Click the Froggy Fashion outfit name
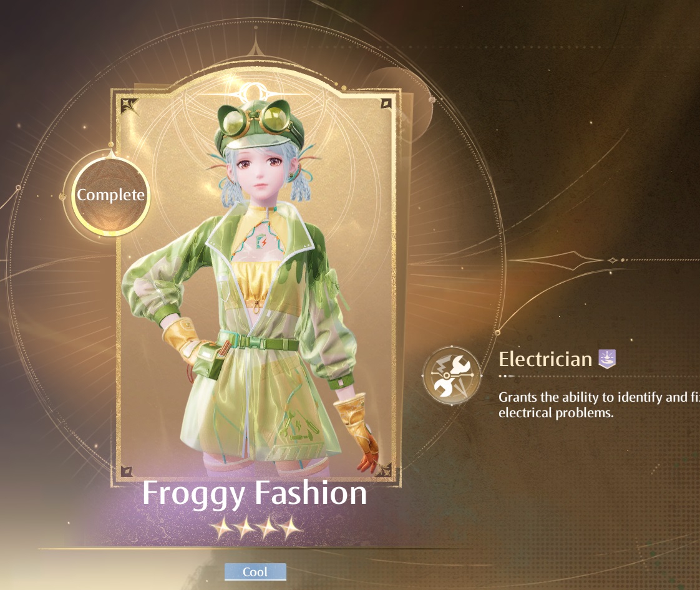Image resolution: width=700 pixels, height=590 pixels. tap(255, 493)
